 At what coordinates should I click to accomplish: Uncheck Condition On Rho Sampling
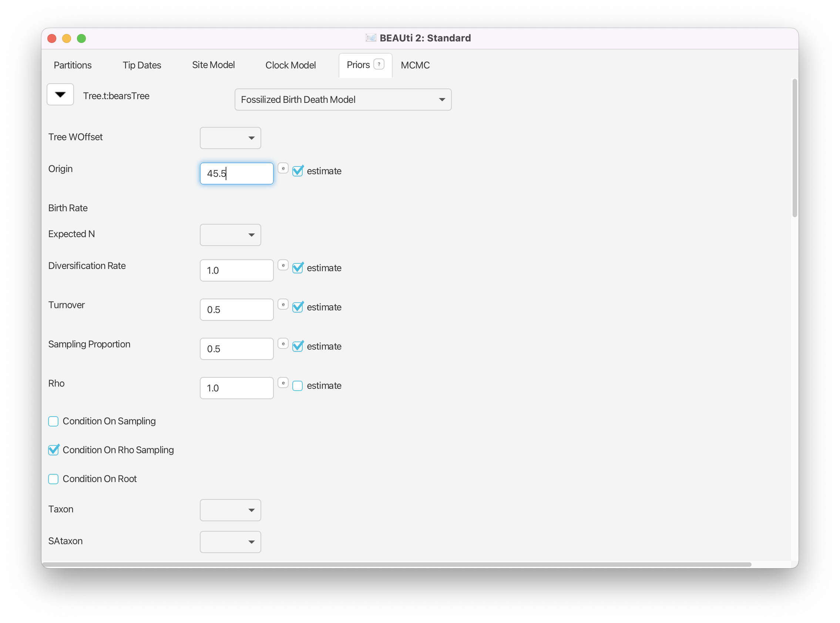point(54,450)
